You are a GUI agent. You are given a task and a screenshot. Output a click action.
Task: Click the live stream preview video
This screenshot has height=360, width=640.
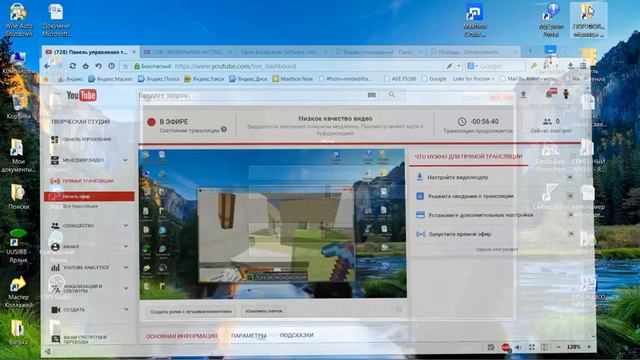point(273,224)
